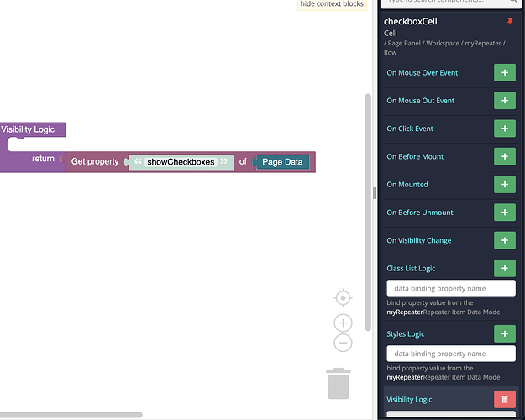This screenshot has width=525, height=420.
Task: Add Class List Logic with plus button
Action: click(x=505, y=268)
